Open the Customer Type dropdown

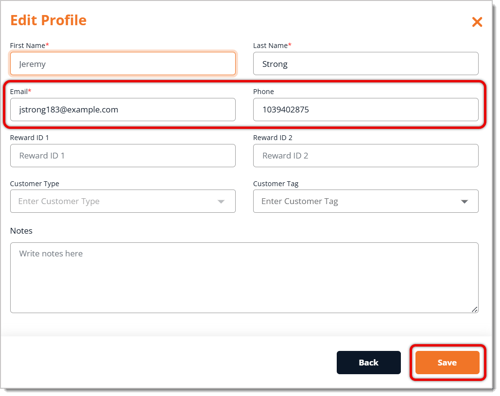[123, 201]
